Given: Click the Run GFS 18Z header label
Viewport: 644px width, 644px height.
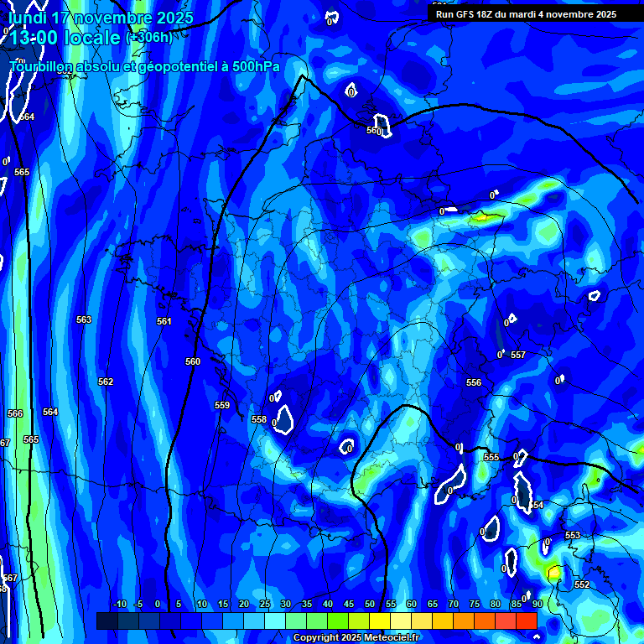Looking at the screenshot, I should pyautogui.click(x=526, y=14).
